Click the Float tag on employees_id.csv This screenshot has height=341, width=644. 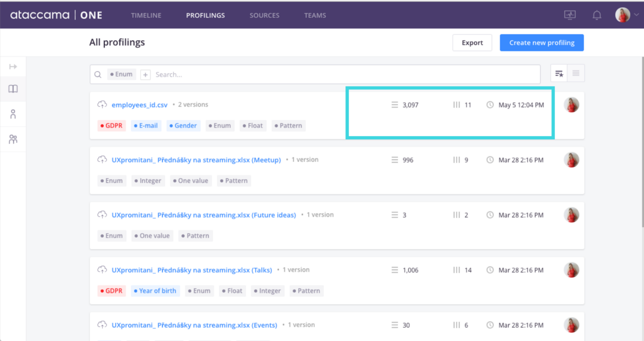253,125
